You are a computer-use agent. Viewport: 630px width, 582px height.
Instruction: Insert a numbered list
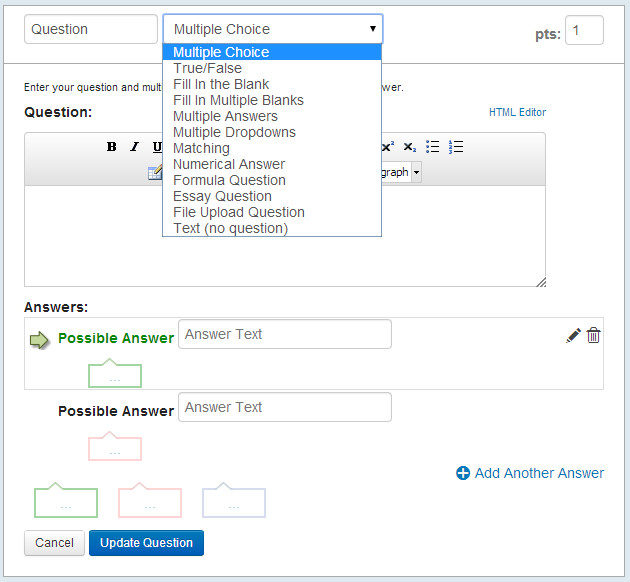click(456, 147)
